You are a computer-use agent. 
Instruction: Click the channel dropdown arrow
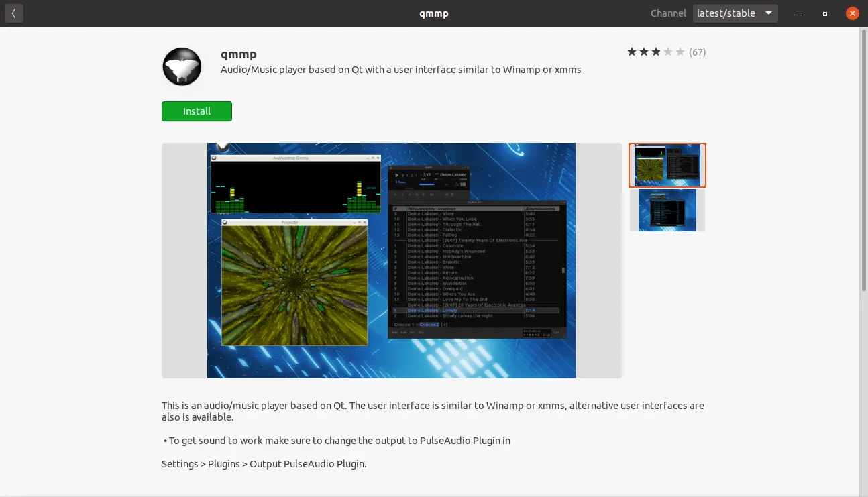pyautogui.click(x=769, y=13)
